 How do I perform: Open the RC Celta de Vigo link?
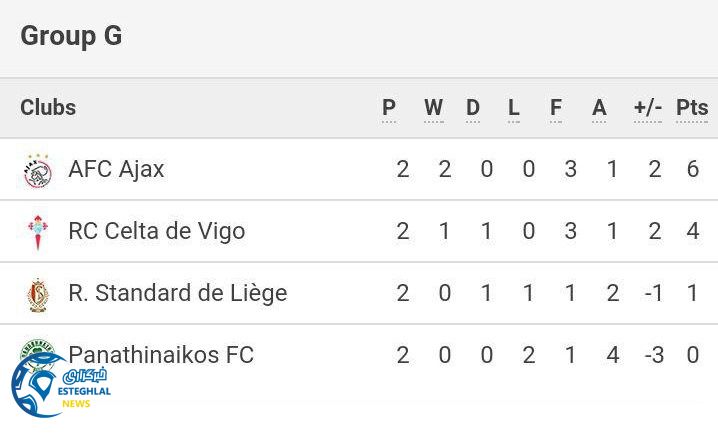pos(156,232)
